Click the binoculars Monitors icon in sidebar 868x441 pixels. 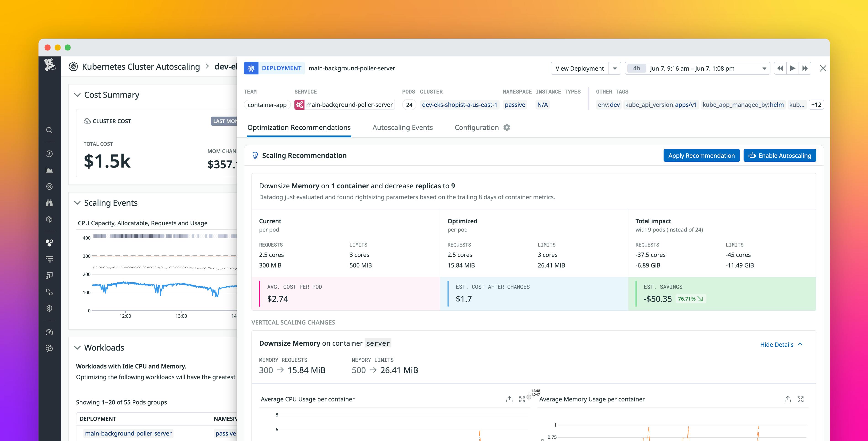click(49, 203)
